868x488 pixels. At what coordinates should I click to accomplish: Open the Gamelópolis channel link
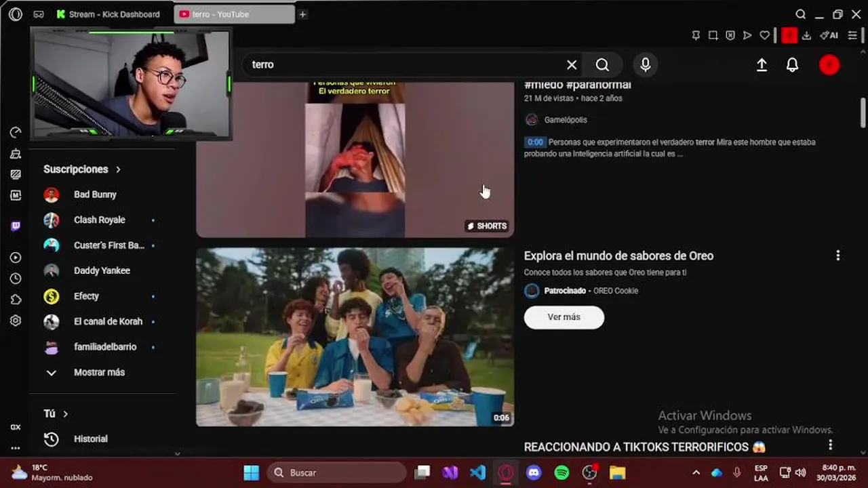click(x=566, y=120)
